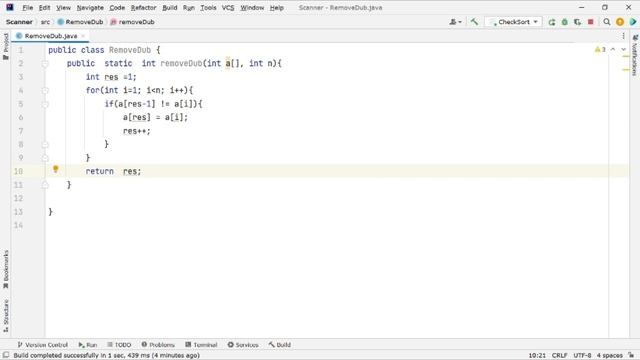Open the Help menu

click(276, 8)
